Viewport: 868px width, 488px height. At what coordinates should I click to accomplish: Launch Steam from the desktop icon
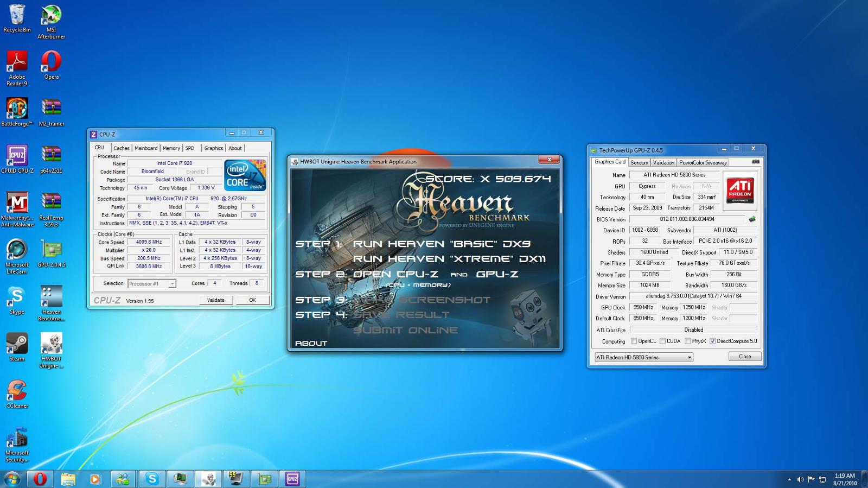pyautogui.click(x=17, y=347)
